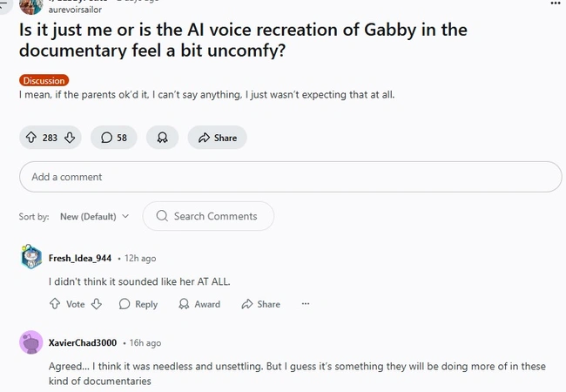Upvote Fresh_Idea_944's comment
Image resolution: width=566 pixels, height=392 pixels.
point(55,304)
